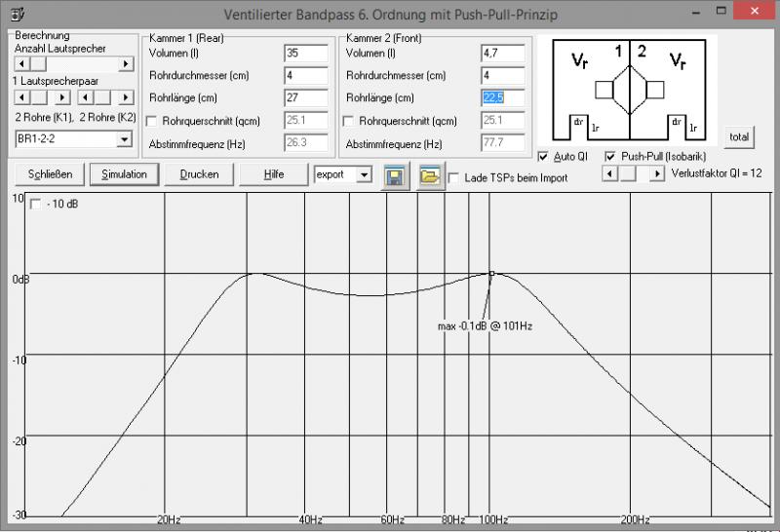Image resolution: width=780 pixels, height=532 pixels.
Task: Open Hilfe
Action: click(274, 174)
